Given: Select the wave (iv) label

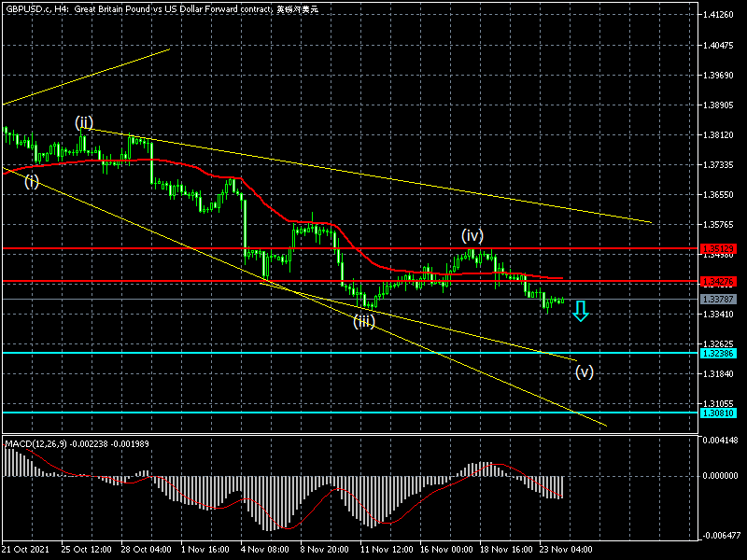Looking at the screenshot, I should click(x=472, y=236).
